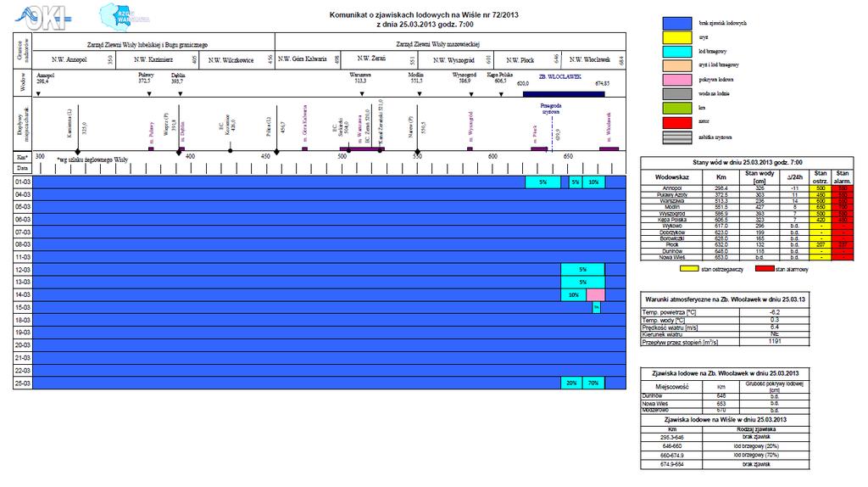Click the Kamienna tributary diamond marker

pyautogui.click(x=78, y=151)
